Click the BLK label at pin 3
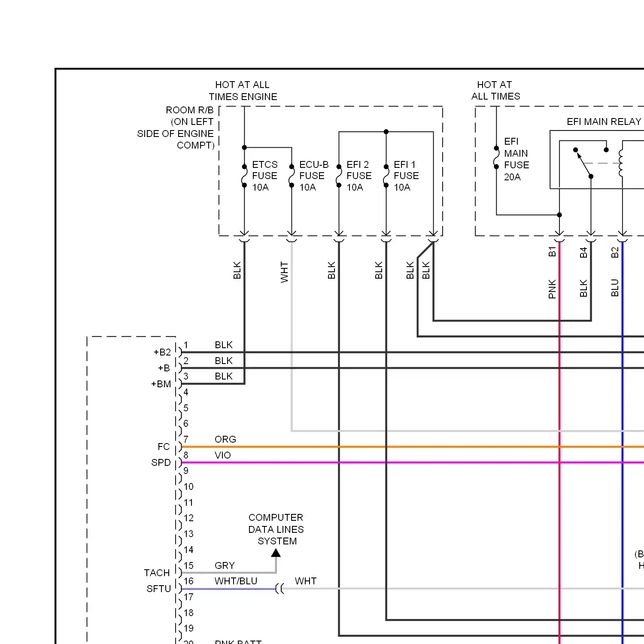This screenshot has height=644, width=644. [224, 376]
